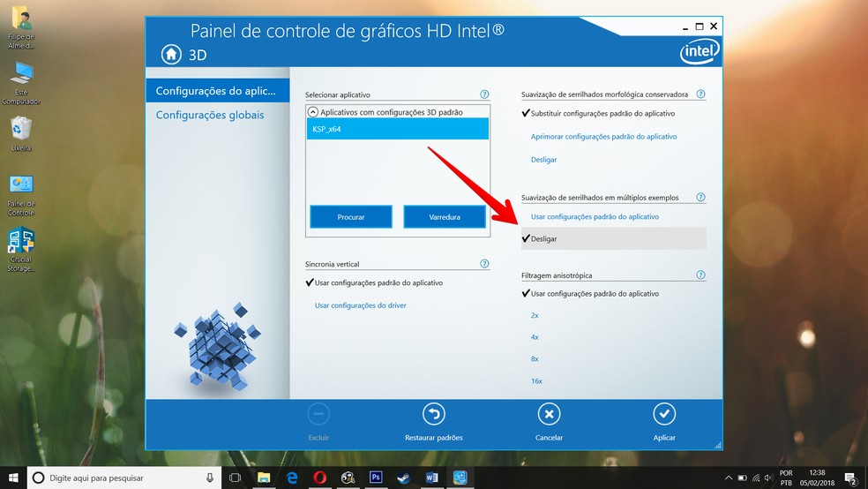Open Configurações do aplic... tab
This screenshot has height=489, width=868.
pos(218,91)
